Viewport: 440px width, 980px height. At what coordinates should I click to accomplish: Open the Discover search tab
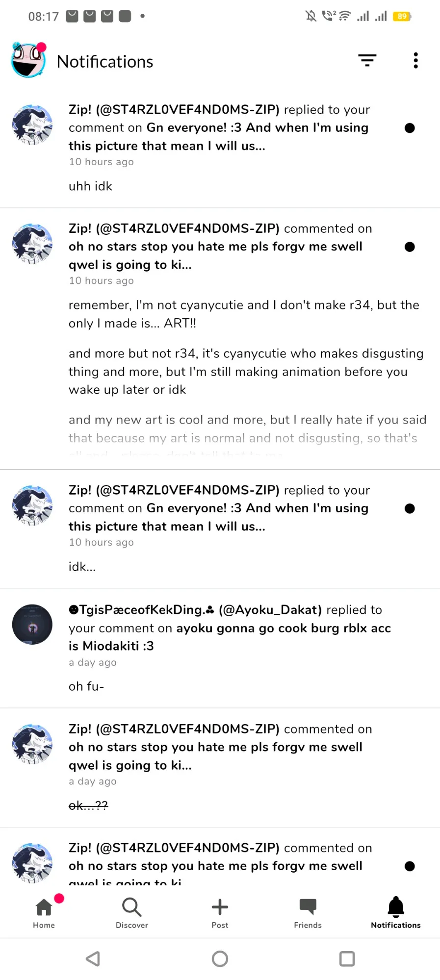131,912
